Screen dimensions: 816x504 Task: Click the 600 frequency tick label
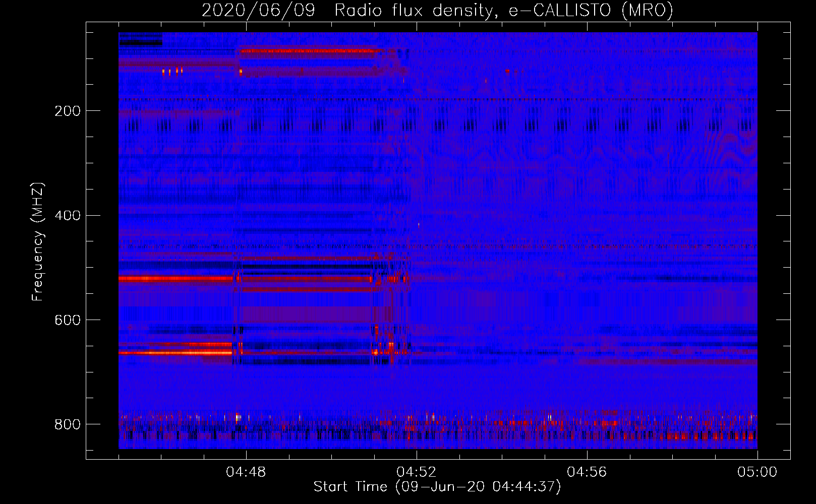pyautogui.click(x=68, y=321)
